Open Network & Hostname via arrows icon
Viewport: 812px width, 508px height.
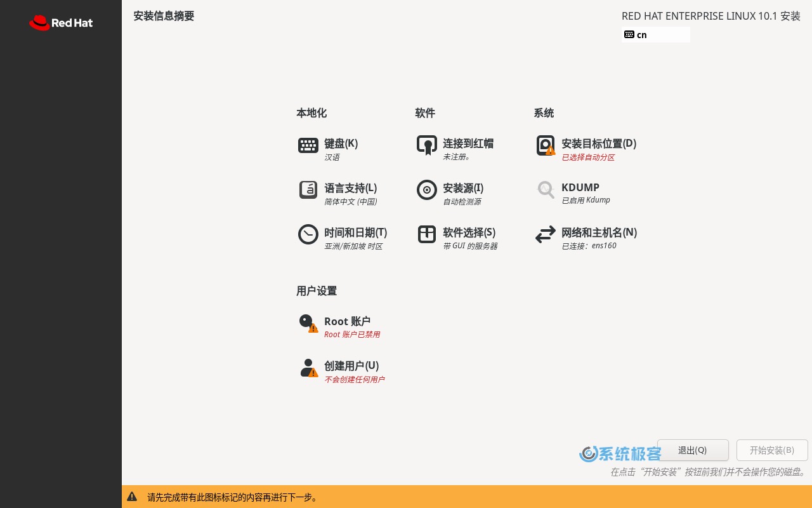click(x=546, y=234)
